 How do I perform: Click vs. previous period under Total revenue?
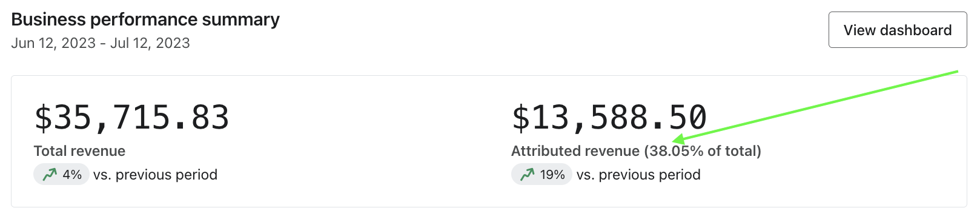tap(155, 175)
